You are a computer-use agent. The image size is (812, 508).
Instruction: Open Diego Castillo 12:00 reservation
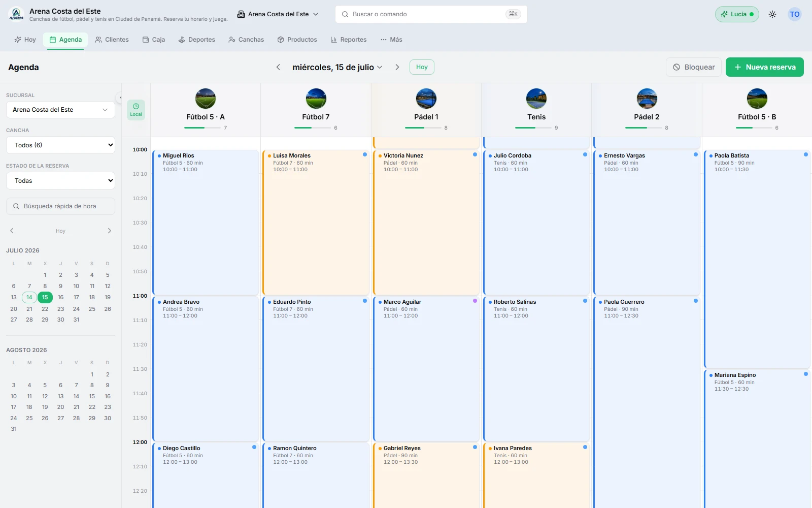(x=206, y=475)
